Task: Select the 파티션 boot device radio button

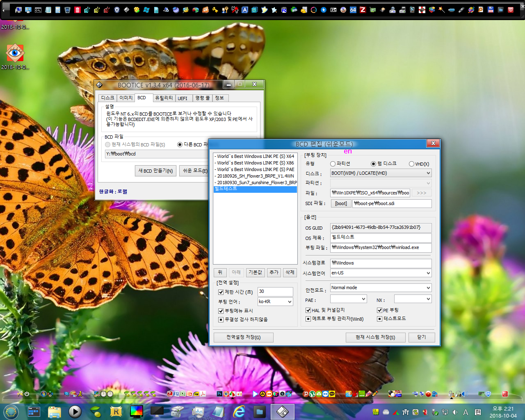Action: click(333, 164)
